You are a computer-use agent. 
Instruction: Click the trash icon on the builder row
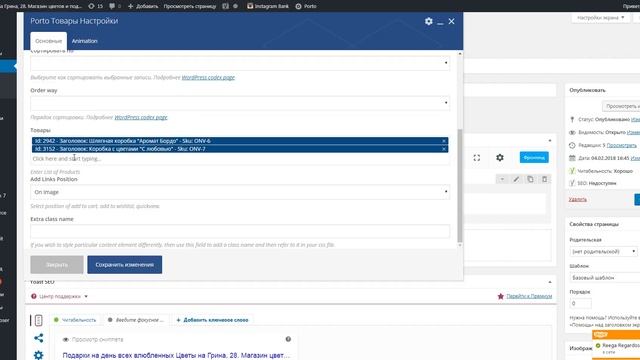(x=544, y=179)
